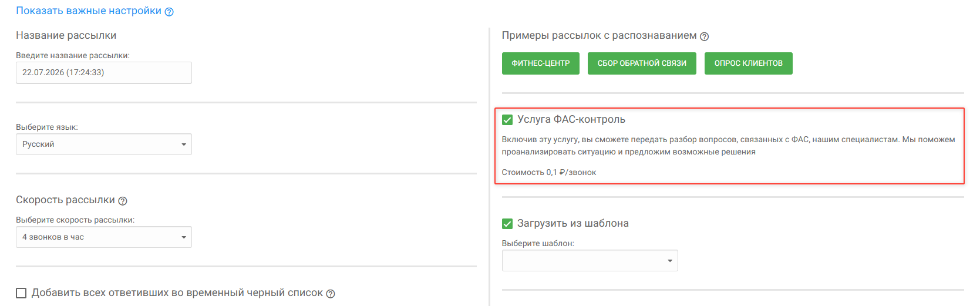Viewport: 980px width, 306px height.
Task: Choose the ОПРОС КЛИЕНТОВ example button
Action: click(x=749, y=63)
